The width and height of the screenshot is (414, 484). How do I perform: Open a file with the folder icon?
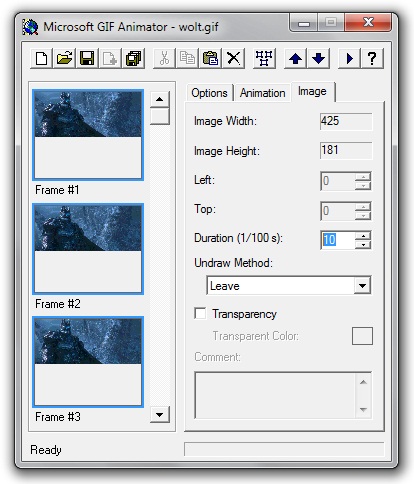(64, 59)
